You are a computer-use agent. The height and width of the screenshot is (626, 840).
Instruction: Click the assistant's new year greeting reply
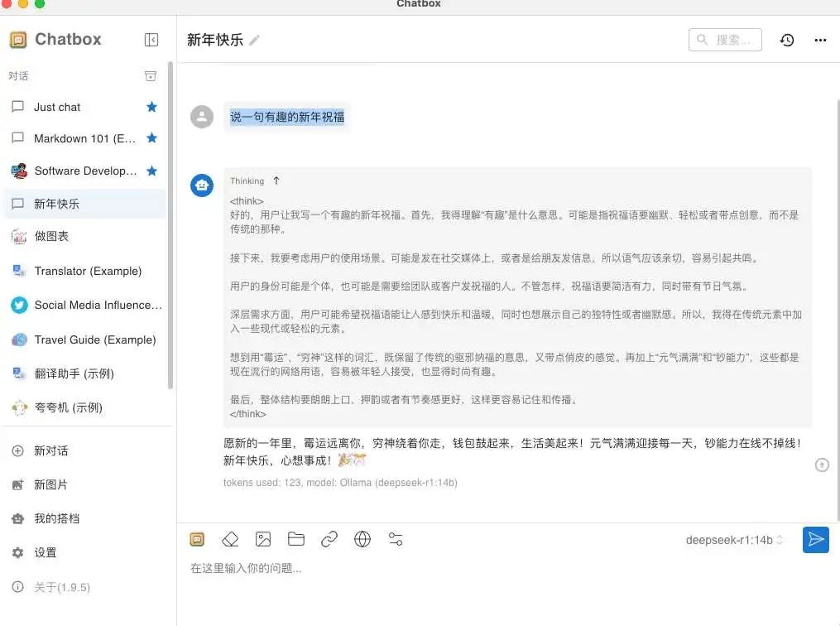(512, 451)
